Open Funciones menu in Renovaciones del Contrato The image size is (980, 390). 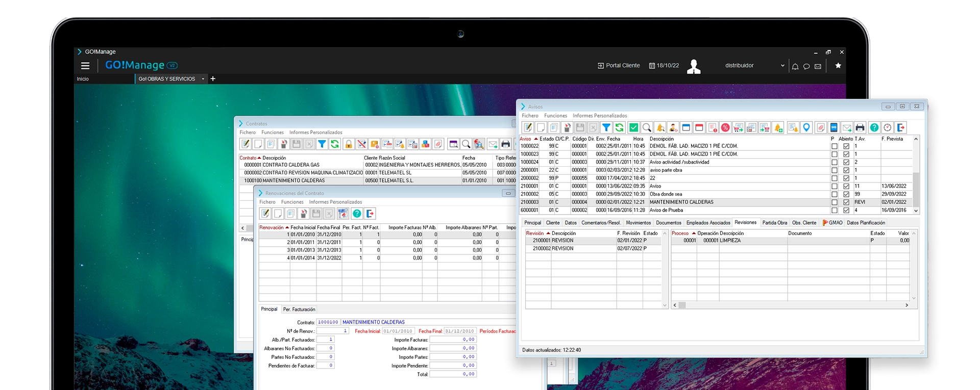coord(292,202)
